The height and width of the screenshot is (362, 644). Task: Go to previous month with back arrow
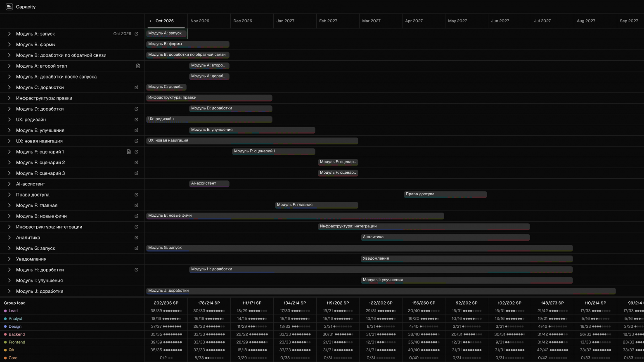pyautogui.click(x=150, y=21)
